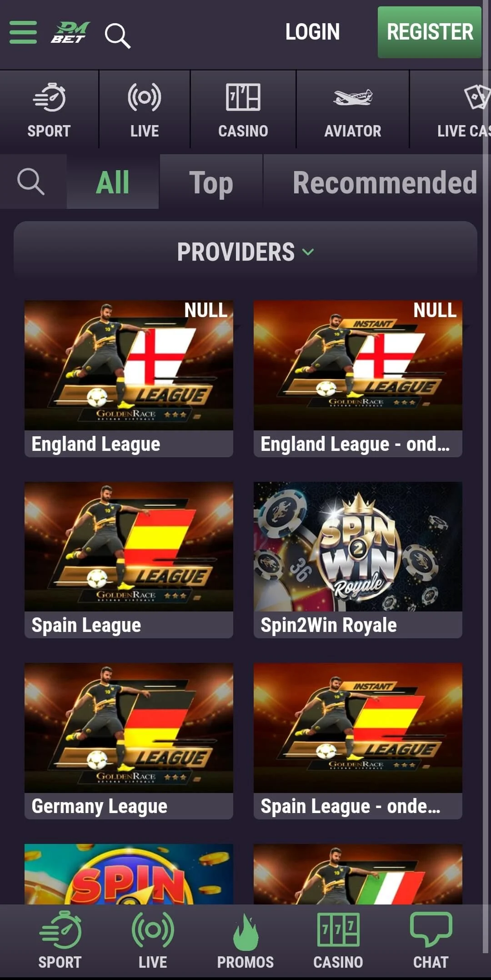Open Promos flame icon in bottom bar

pos(245,933)
